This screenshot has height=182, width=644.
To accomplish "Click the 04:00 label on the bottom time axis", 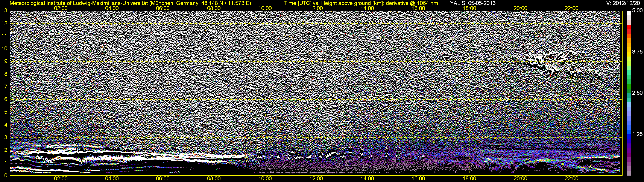I will pos(112,179).
